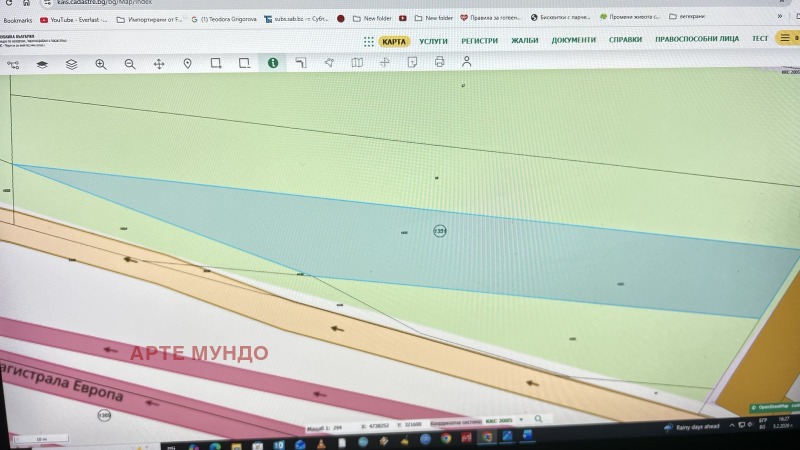Open the КАРТА tab
The width and height of the screenshot is (800, 450).
395,41
